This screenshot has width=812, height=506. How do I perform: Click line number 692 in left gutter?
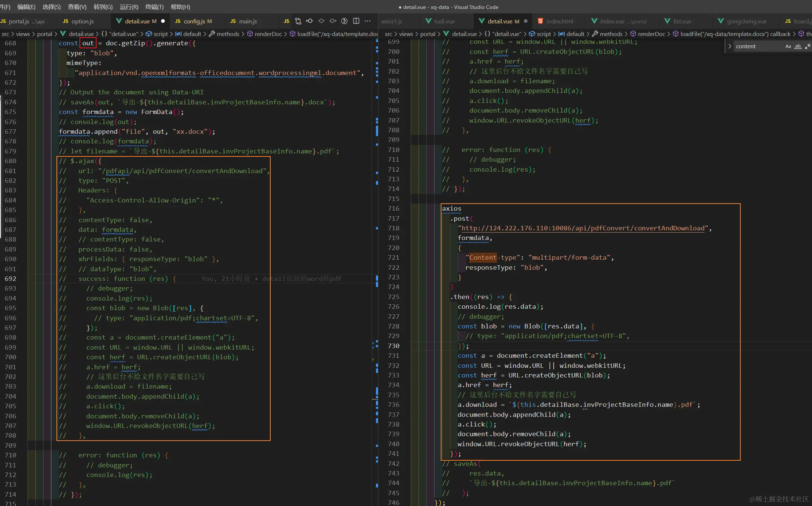pyautogui.click(x=10, y=279)
